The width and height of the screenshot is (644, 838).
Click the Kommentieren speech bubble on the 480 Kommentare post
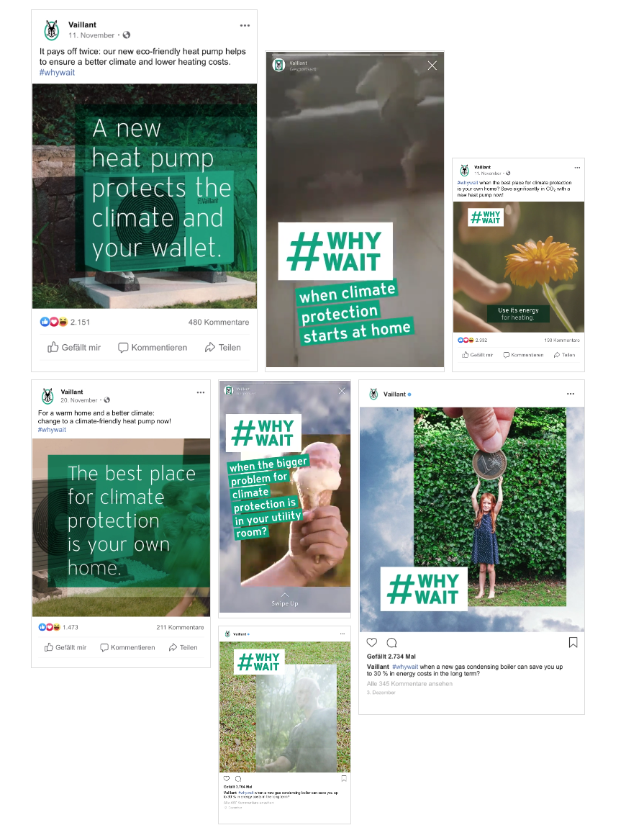[153, 348]
